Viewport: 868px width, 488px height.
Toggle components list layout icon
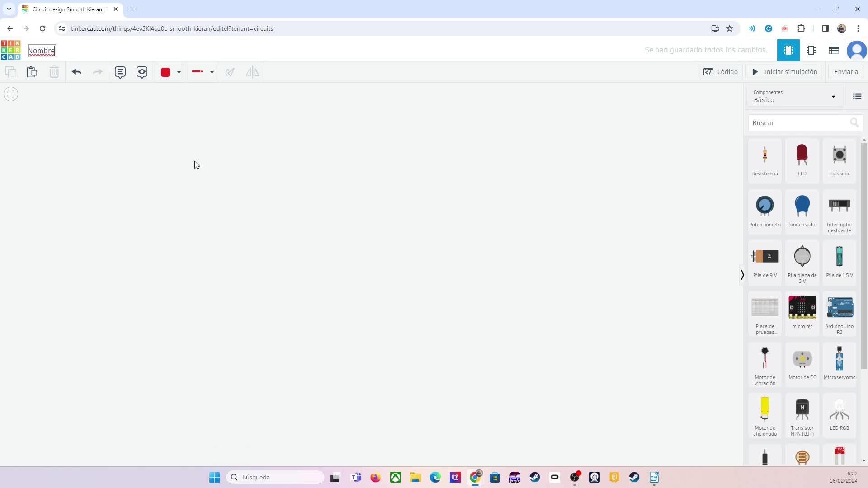pos(857,96)
